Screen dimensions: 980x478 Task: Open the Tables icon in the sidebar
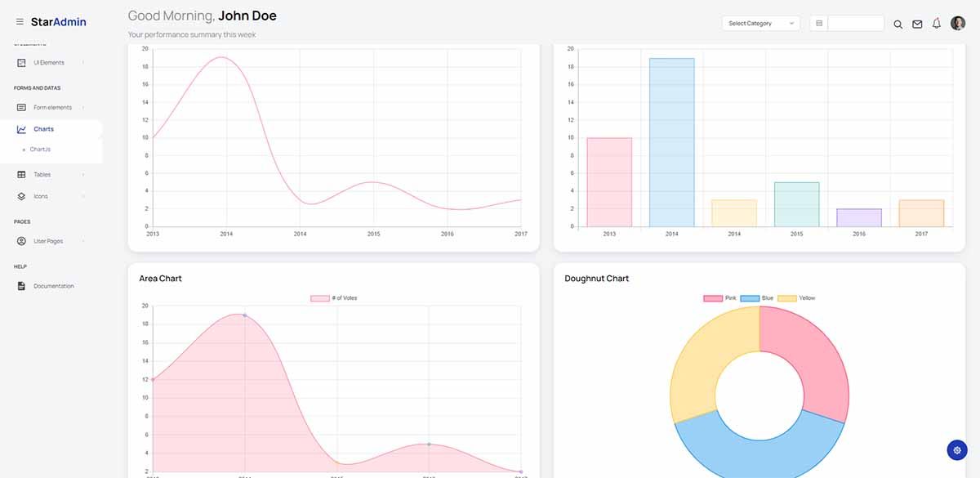20,174
